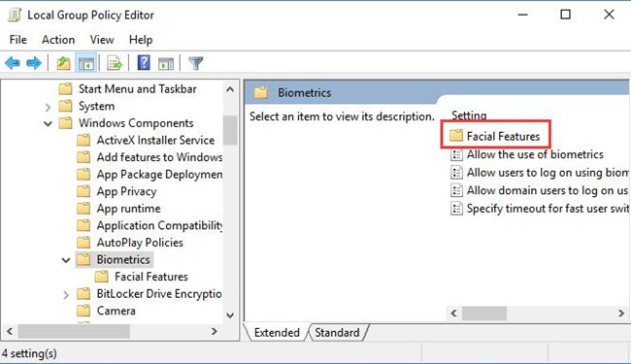Open Facial Features folder in settings list
This screenshot has width=631, height=364.
[494, 136]
